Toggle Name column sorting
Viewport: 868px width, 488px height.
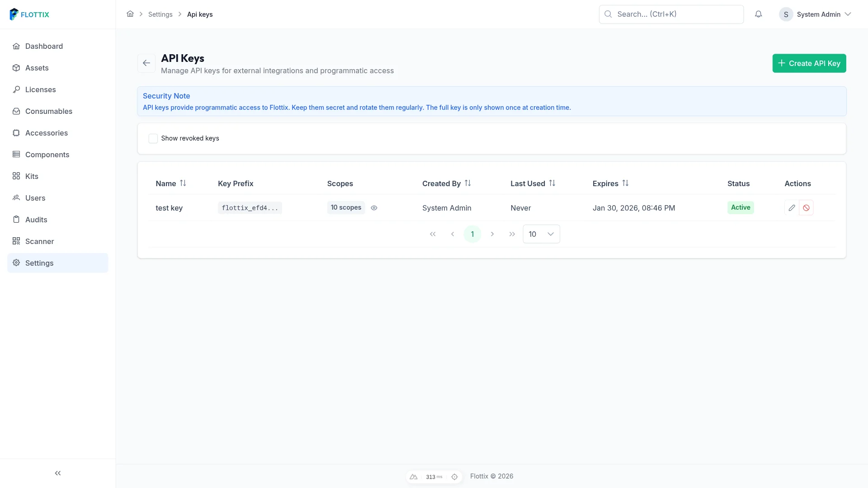pyautogui.click(x=183, y=183)
